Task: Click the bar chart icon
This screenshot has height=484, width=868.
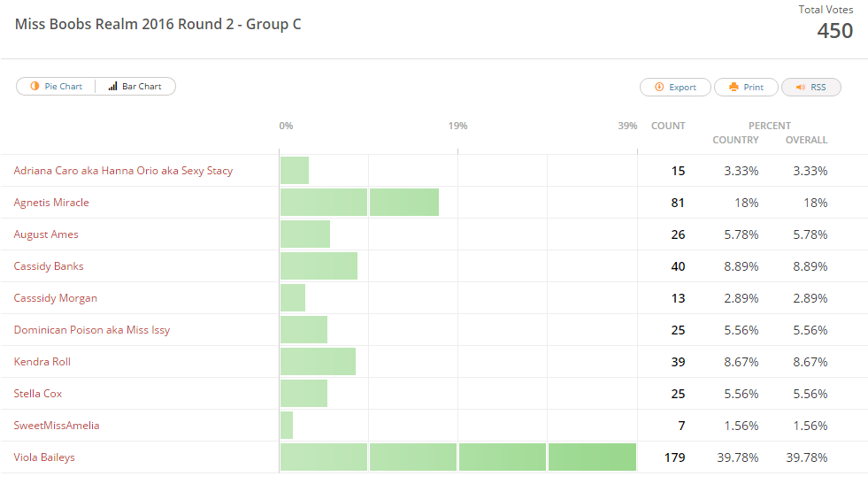Action: point(113,87)
